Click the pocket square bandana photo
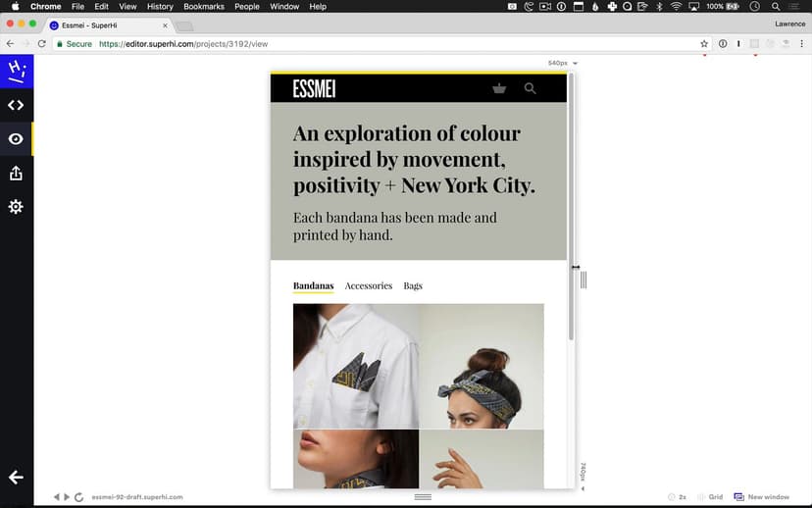This screenshot has width=812, height=508. pyautogui.click(x=356, y=366)
